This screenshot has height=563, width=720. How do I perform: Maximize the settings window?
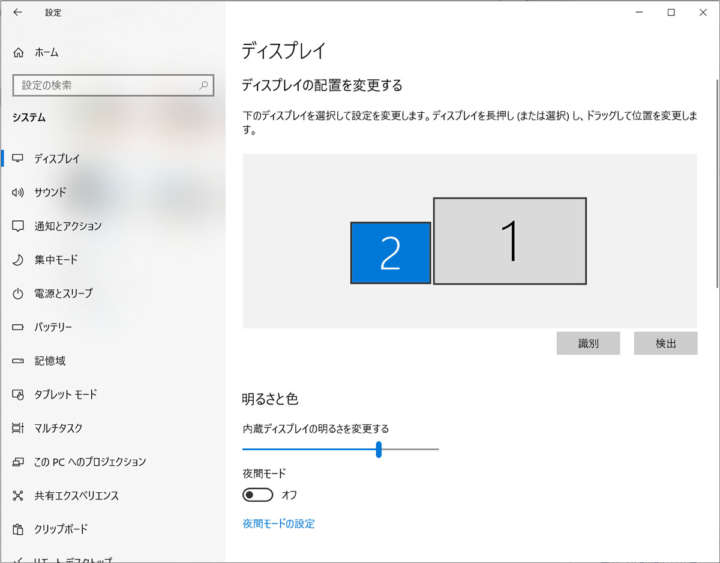coord(671,12)
